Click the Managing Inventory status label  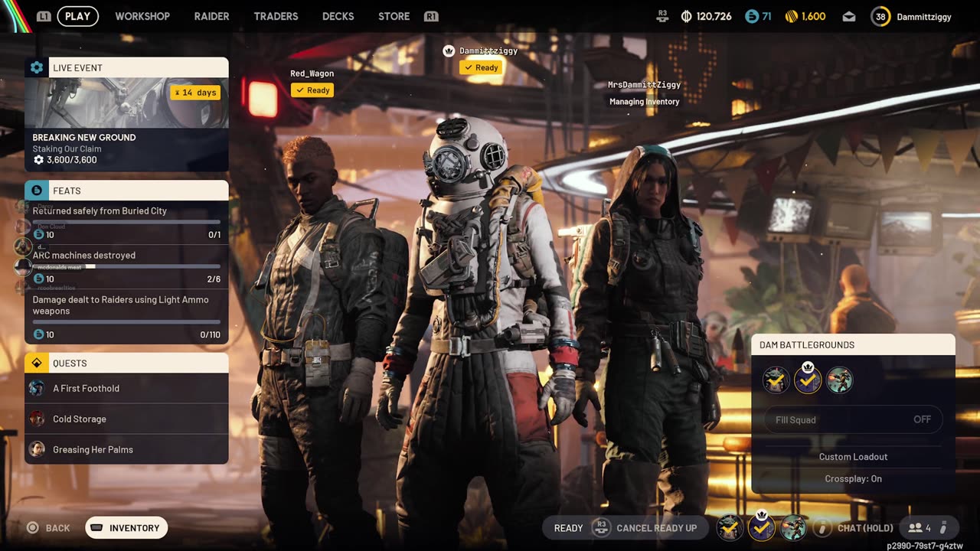[x=644, y=102]
